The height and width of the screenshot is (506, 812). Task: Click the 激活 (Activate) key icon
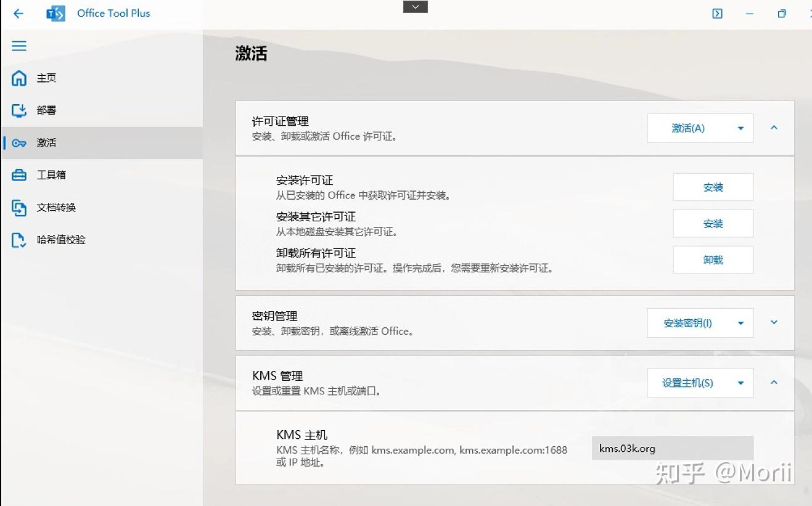pyautogui.click(x=18, y=142)
